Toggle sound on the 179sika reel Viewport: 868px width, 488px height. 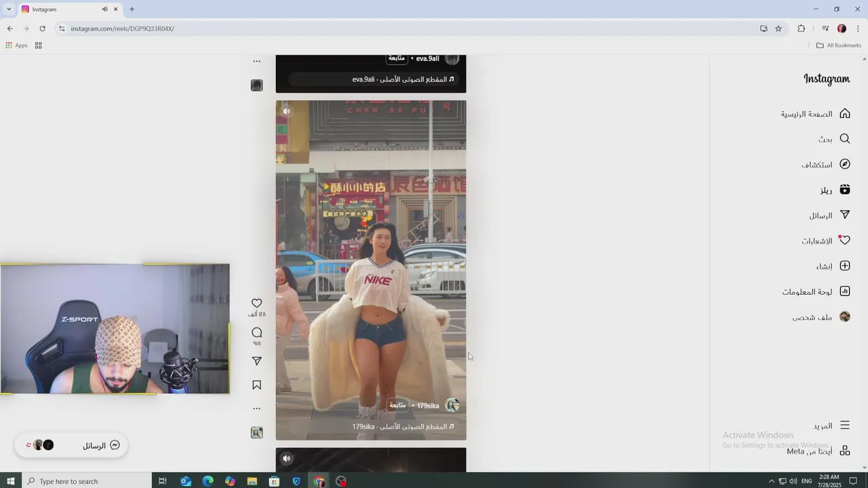pyautogui.click(x=286, y=111)
